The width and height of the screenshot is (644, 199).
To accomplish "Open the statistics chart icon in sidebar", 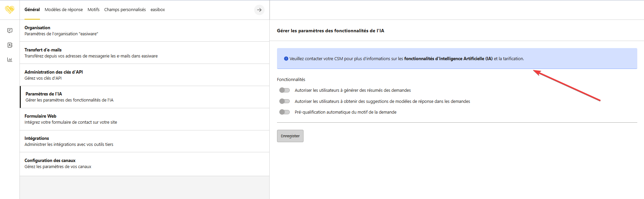I will click(x=10, y=59).
